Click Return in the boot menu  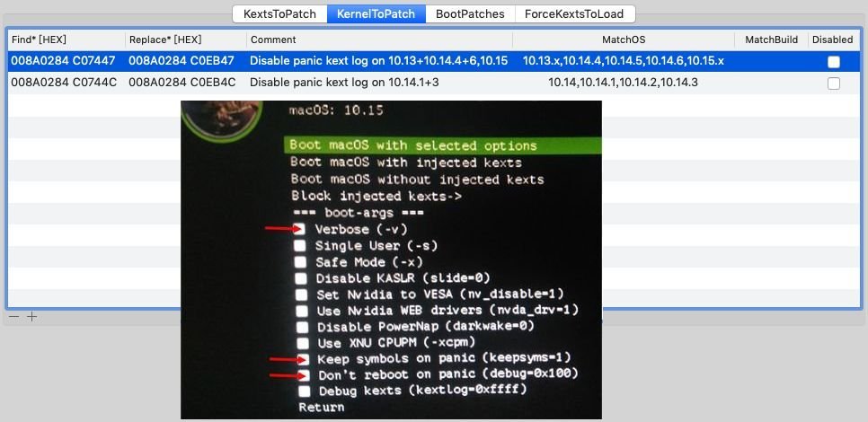point(322,407)
